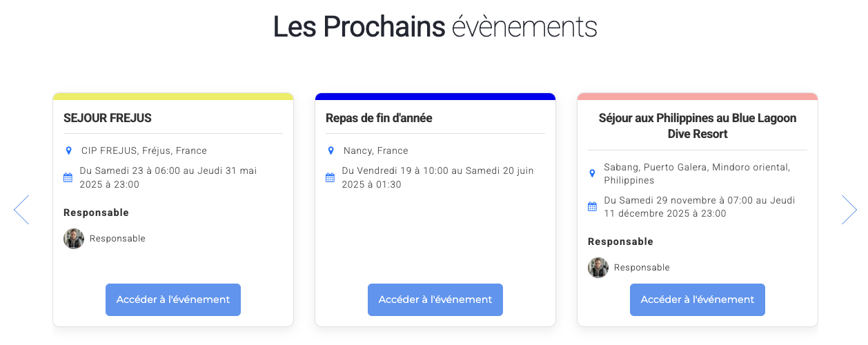Click Séjour aux Philippines au Blue Lagoon title

pyautogui.click(x=698, y=126)
